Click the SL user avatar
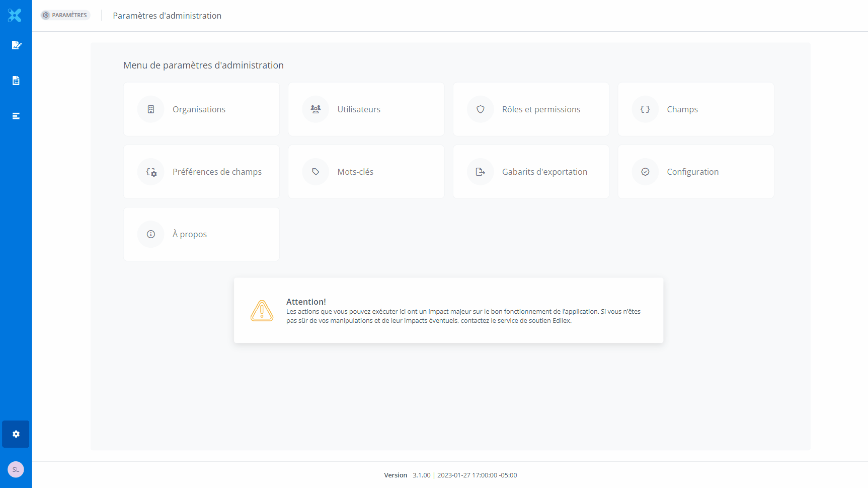The width and height of the screenshot is (868, 488). click(x=16, y=469)
